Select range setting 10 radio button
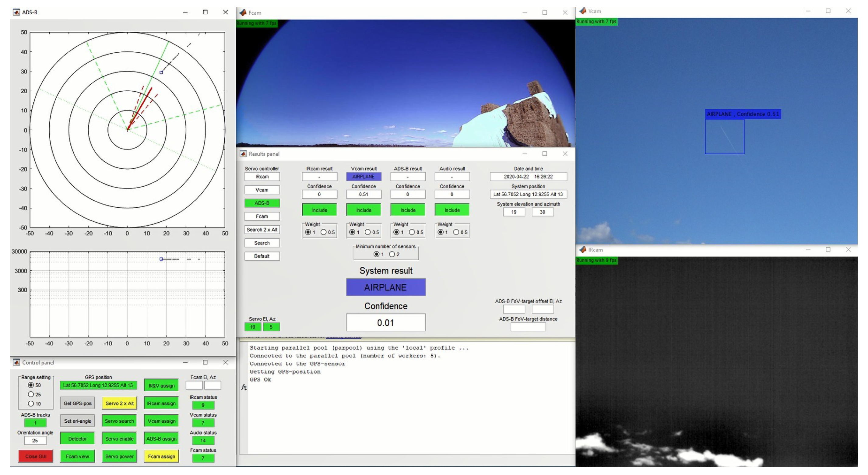 31,403
